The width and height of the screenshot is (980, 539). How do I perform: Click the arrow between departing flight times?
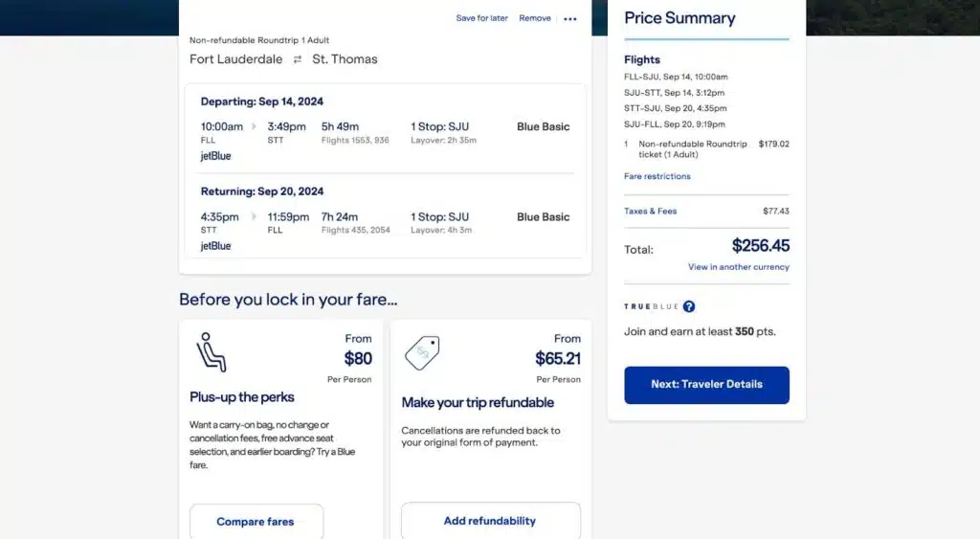point(254,126)
